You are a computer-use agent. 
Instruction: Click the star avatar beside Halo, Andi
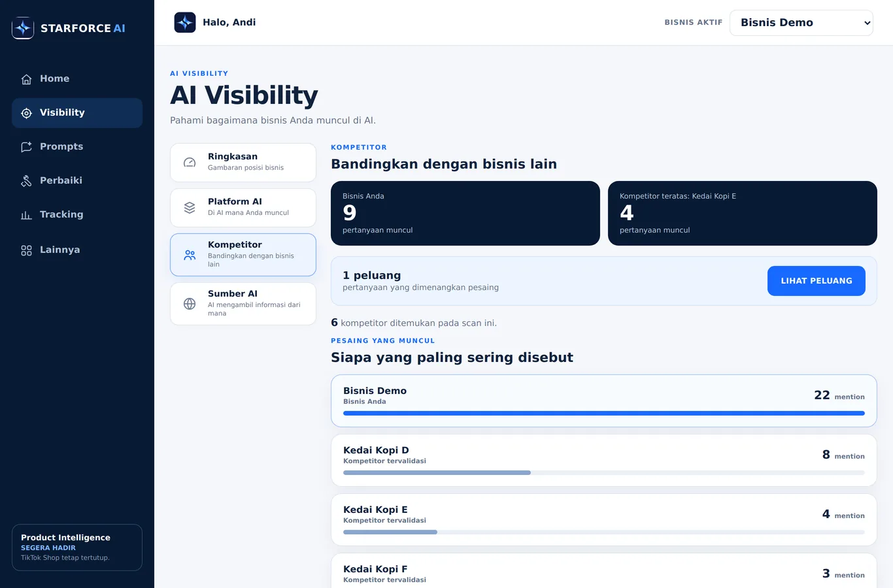coord(185,22)
